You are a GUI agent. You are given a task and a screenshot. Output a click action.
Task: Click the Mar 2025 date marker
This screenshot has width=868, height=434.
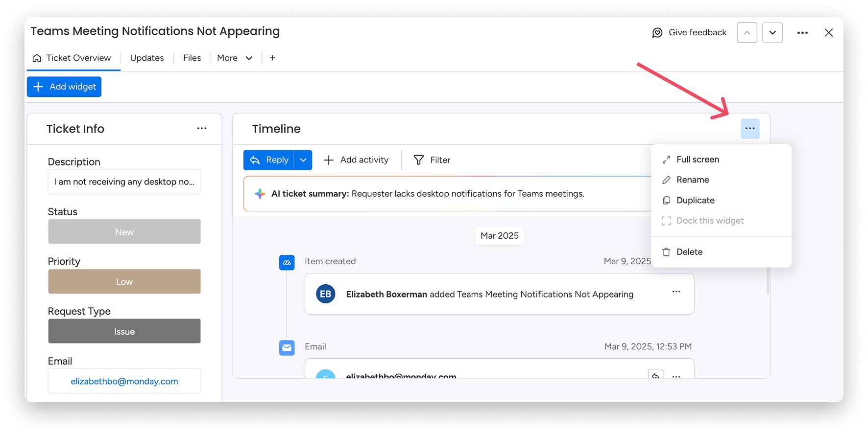[500, 236]
